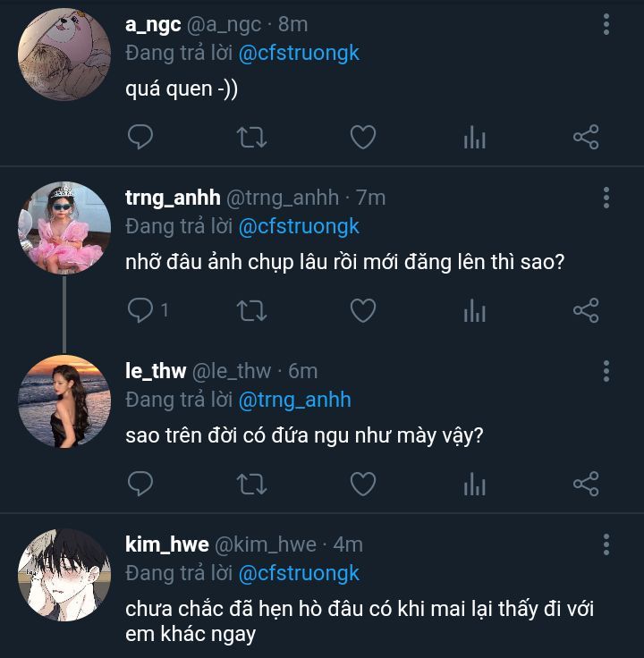
Task: Share a_ngc's tweet
Action: coord(585,137)
